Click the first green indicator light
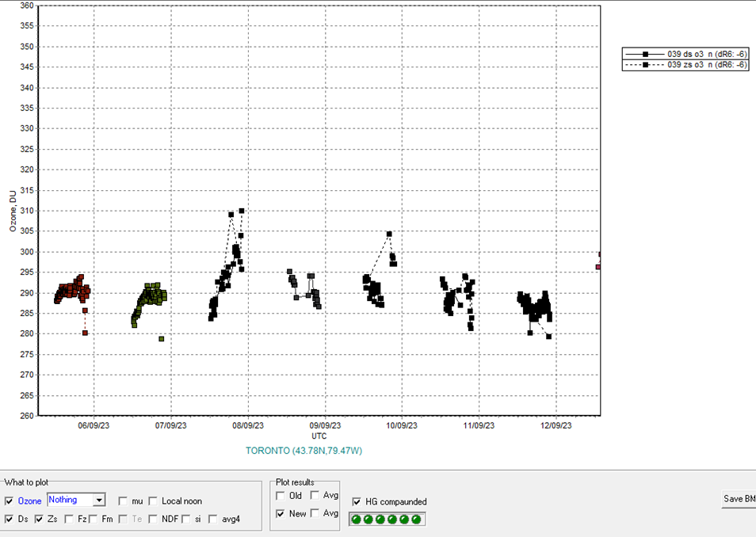Screen dimensions: 756x537 click(357, 519)
